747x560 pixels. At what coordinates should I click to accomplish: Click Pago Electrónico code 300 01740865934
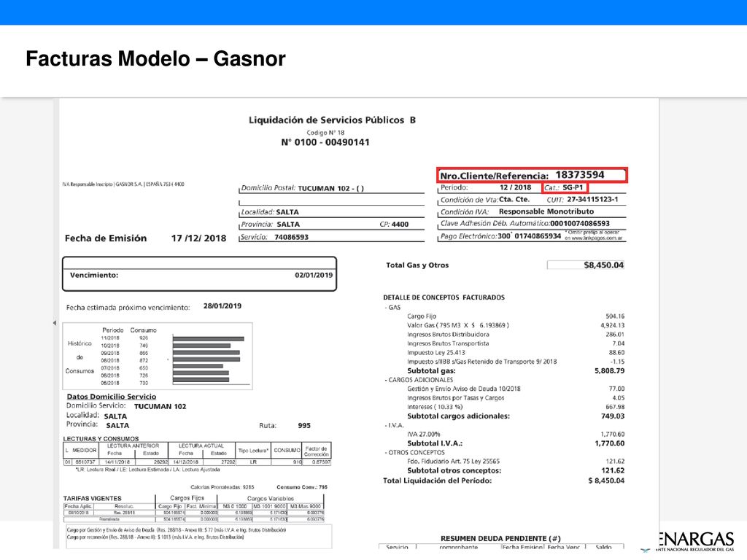(530, 236)
